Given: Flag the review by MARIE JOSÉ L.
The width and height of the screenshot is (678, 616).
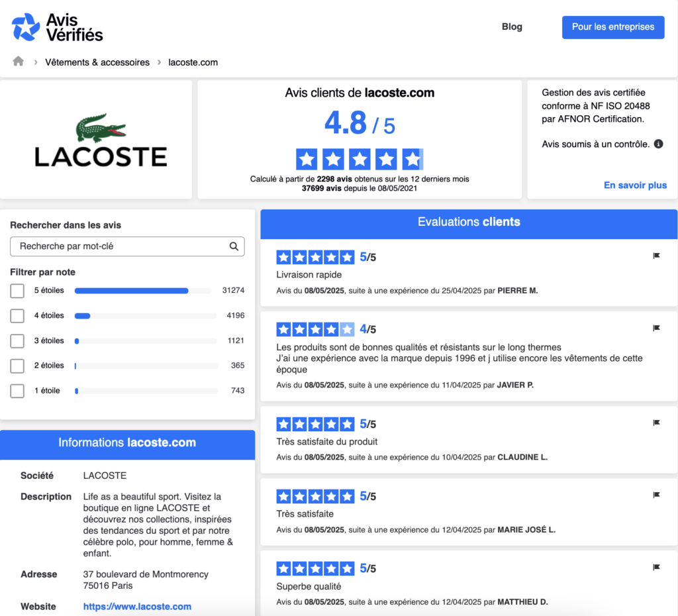Looking at the screenshot, I should (656, 494).
